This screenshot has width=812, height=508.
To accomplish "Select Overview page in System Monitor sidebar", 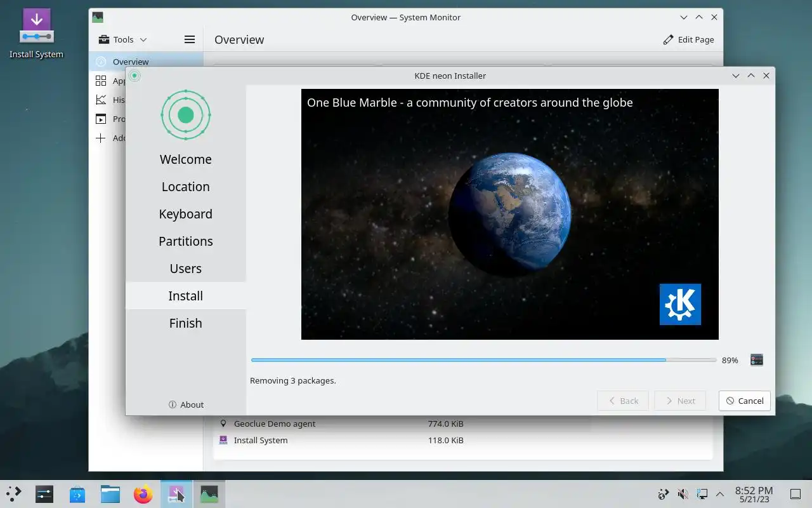I will 146,62.
